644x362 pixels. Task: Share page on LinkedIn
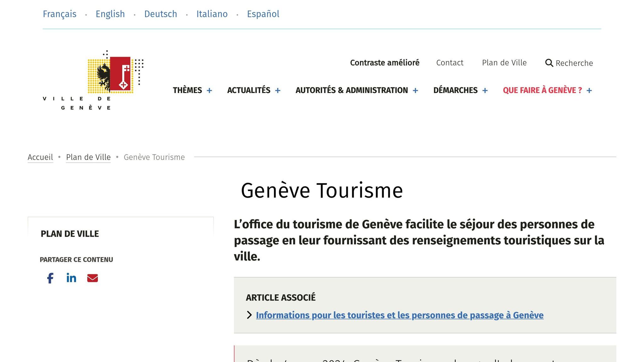point(71,278)
